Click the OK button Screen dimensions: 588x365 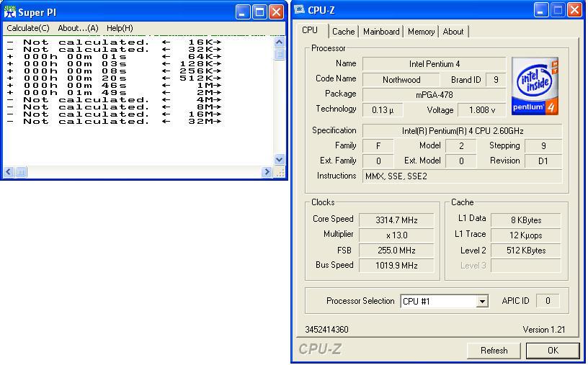coord(553,351)
